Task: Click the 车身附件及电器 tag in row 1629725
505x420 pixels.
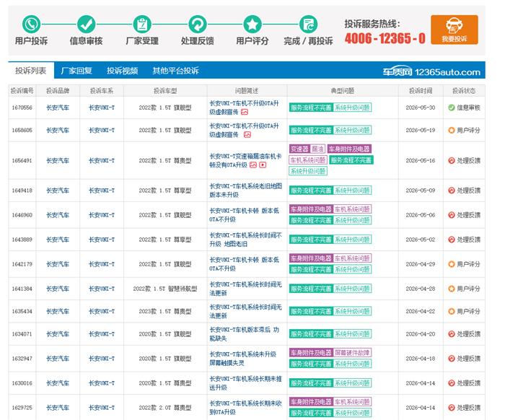Action: (311, 402)
